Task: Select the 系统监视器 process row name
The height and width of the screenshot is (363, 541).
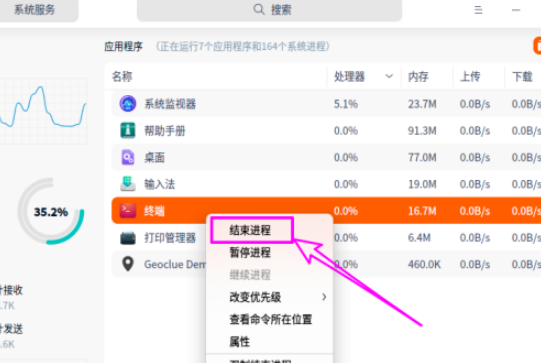Action: (170, 104)
